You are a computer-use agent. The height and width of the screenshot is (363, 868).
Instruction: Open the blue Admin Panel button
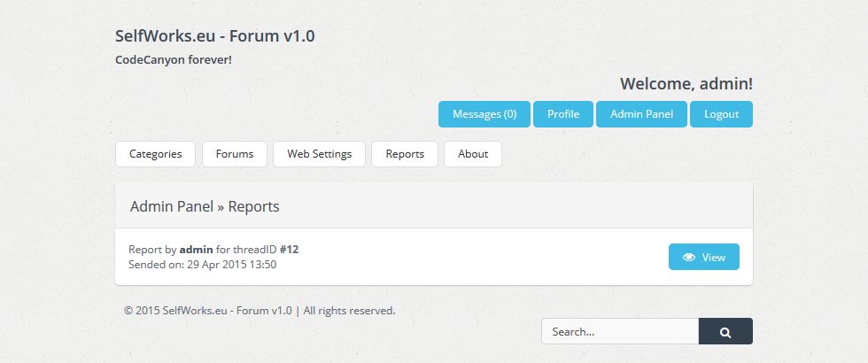tap(641, 114)
